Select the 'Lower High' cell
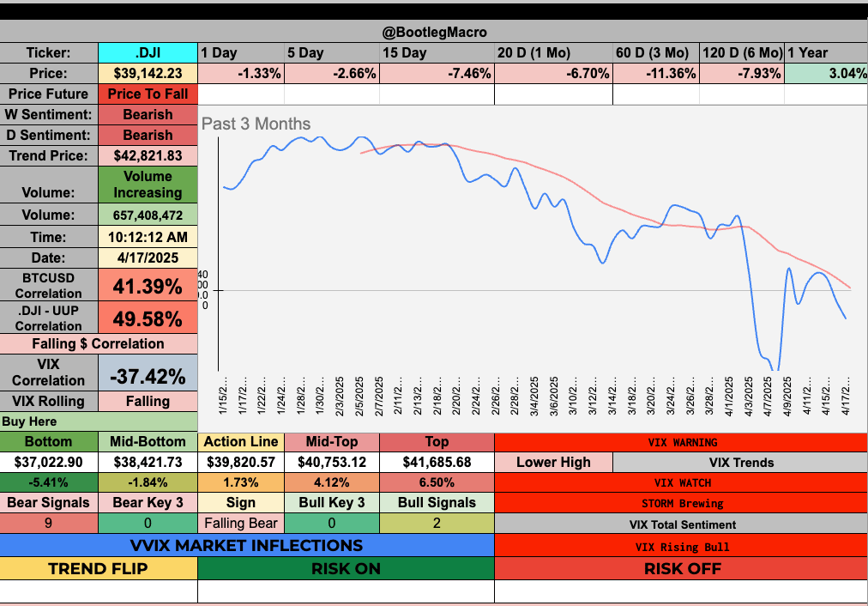Screen dimensions: 868x606 point(553,462)
